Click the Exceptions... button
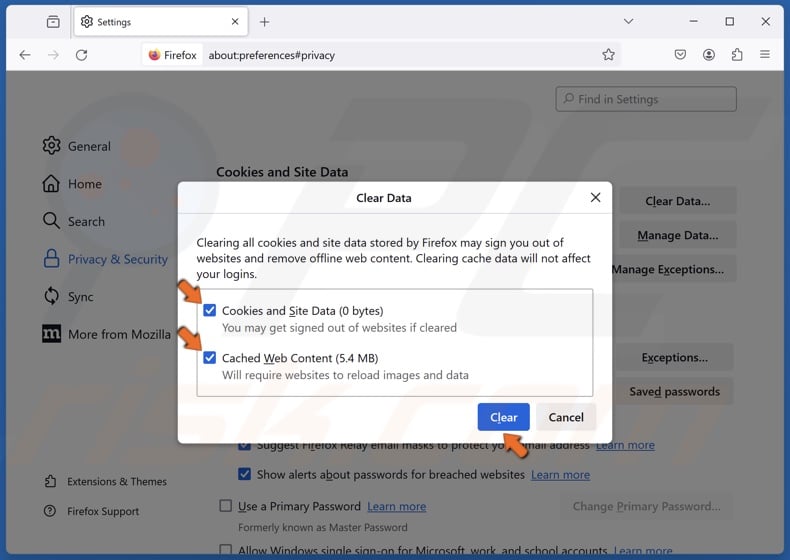Screen dimensions: 790x560 (x=675, y=357)
